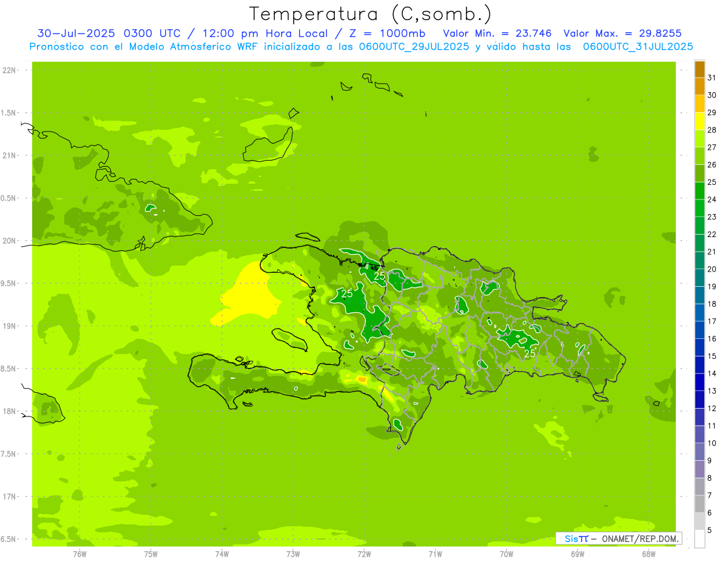Click the "0600UTC_31JUL2025" valid-until time text
The height and width of the screenshot is (562, 728).
coord(638,46)
